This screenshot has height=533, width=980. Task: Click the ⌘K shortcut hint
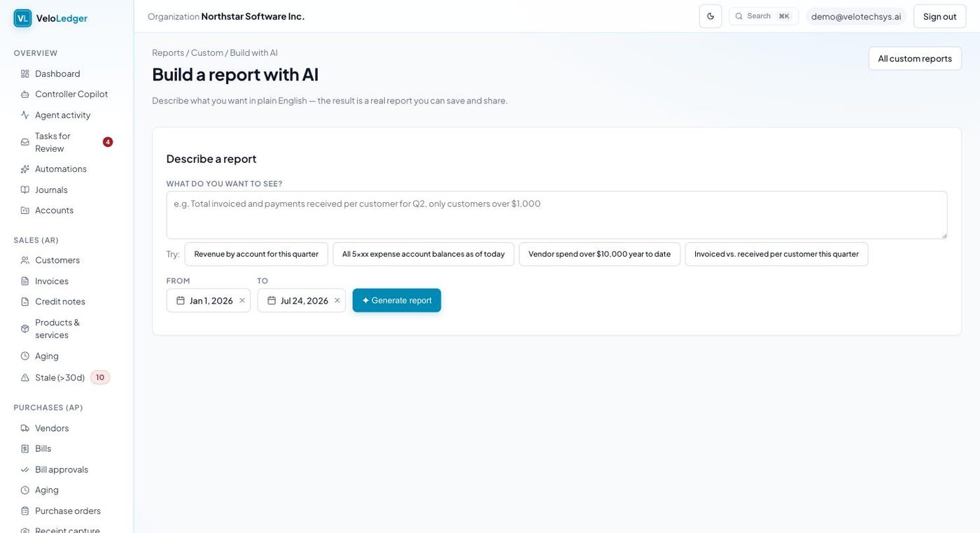784,16
